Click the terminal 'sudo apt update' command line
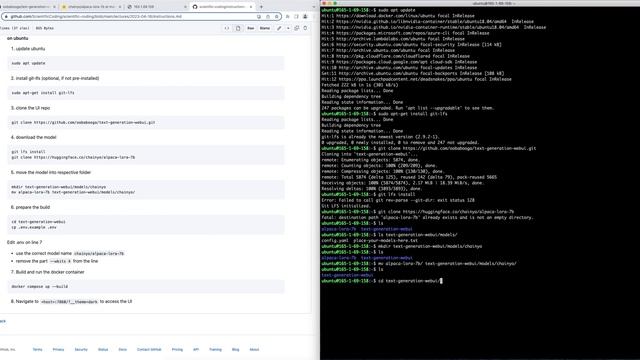Viewport: 640px width, 360px height. pos(368,10)
